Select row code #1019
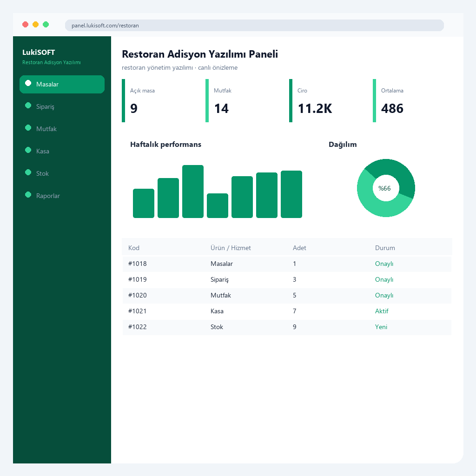This screenshot has height=476, width=476. click(x=137, y=279)
